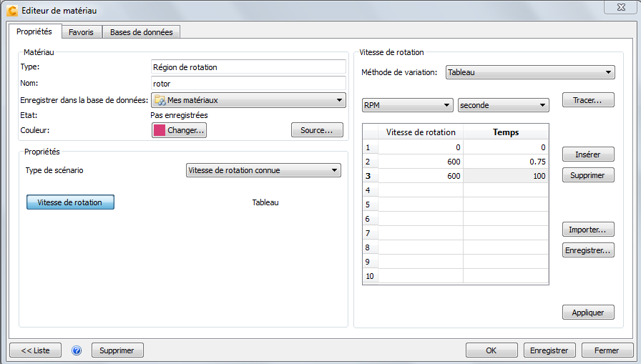Click empty speed cell in row 4
The height and width of the screenshot is (364, 641).
421,190
